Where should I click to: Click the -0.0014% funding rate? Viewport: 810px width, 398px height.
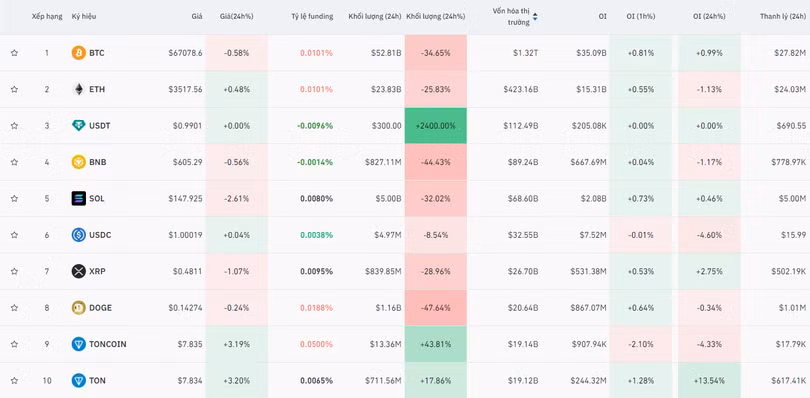point(315,162)
